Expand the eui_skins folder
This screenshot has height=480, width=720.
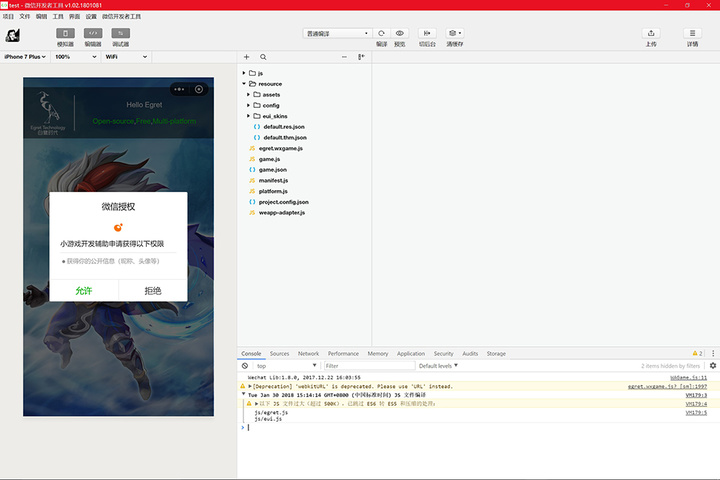tap(248, 116)
